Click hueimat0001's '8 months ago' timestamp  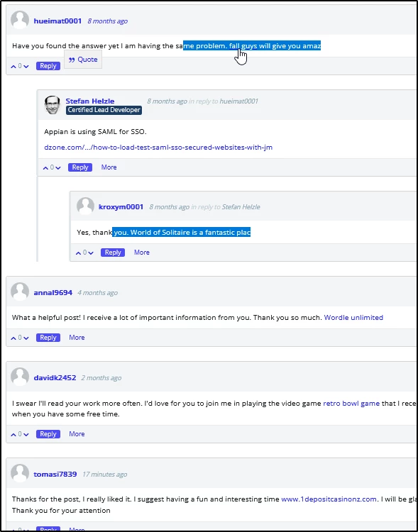point(108,21)
